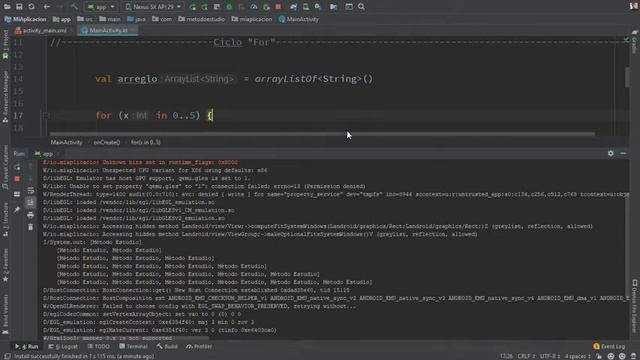The height and width of the screenshot is (360, 640).
Task: Click the restore layout icon in Run panel
Action: click(17, 194)
